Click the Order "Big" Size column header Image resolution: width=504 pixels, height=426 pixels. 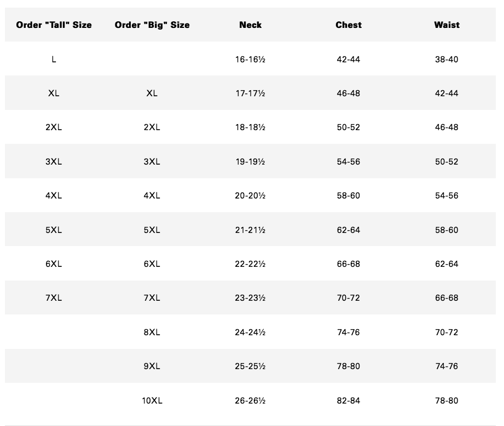(x=152, y=25)
